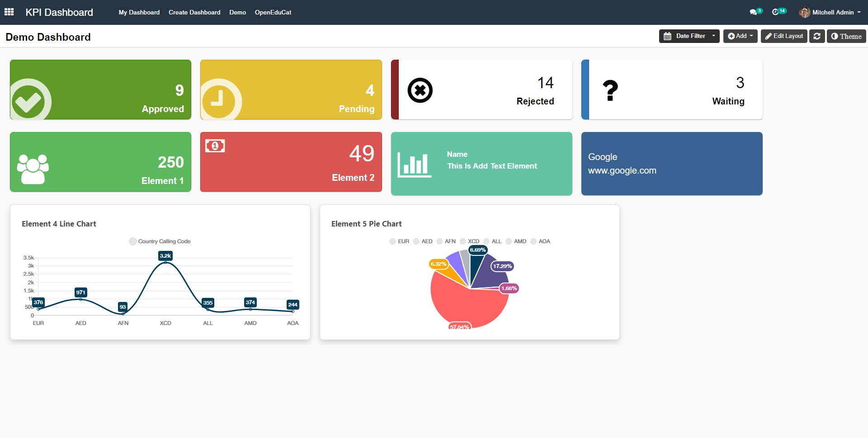Click the 1.66% pink pie label
This screenshot has height=438, width=868.
[509, 288]
